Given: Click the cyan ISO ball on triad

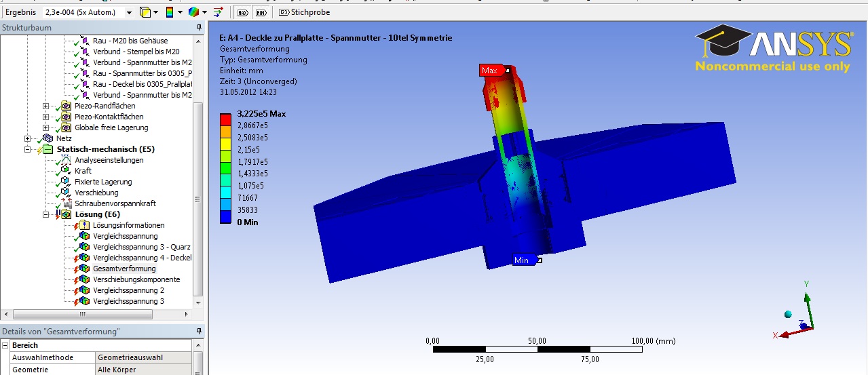Looking at the screenshot, I should (x=788, y=315).
